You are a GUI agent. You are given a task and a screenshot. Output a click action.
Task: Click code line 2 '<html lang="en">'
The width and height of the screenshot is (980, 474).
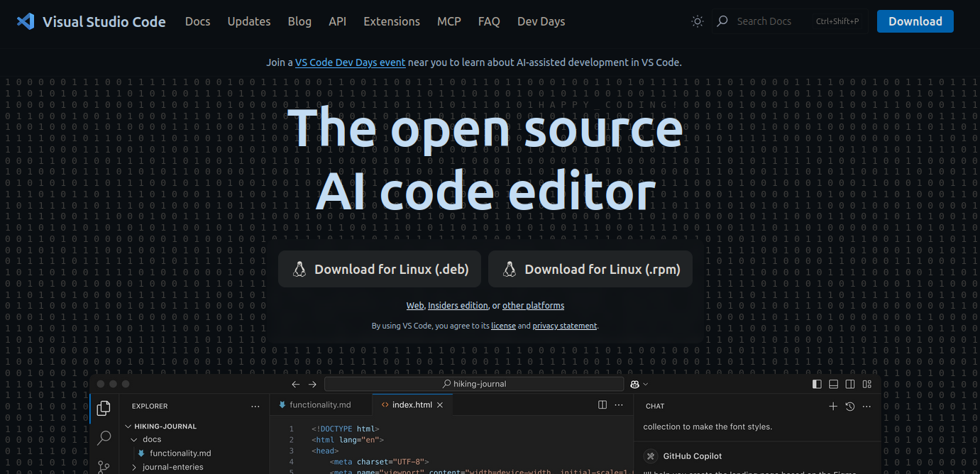point(348,440)
